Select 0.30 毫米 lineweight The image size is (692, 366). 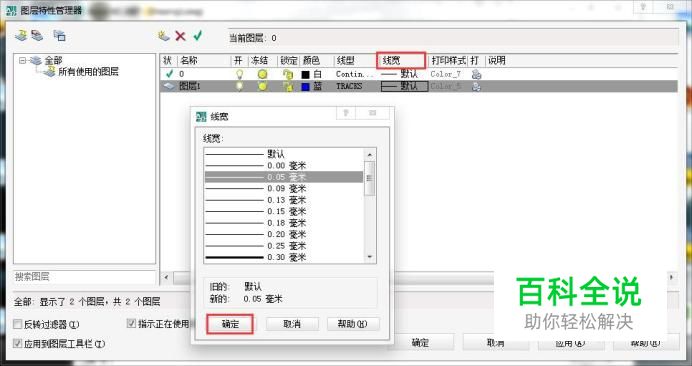coord(284,257)
